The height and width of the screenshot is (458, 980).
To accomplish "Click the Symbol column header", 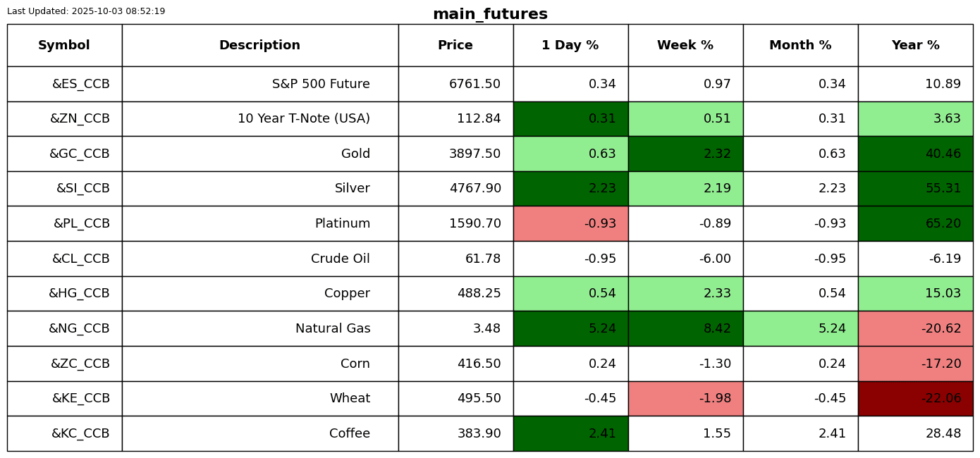I will pos(64,45).
